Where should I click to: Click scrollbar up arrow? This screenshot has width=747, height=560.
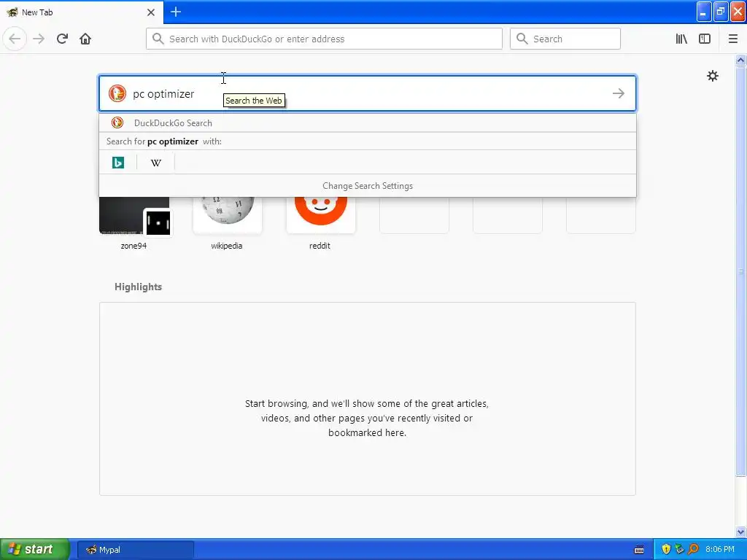tap(740, 60)
